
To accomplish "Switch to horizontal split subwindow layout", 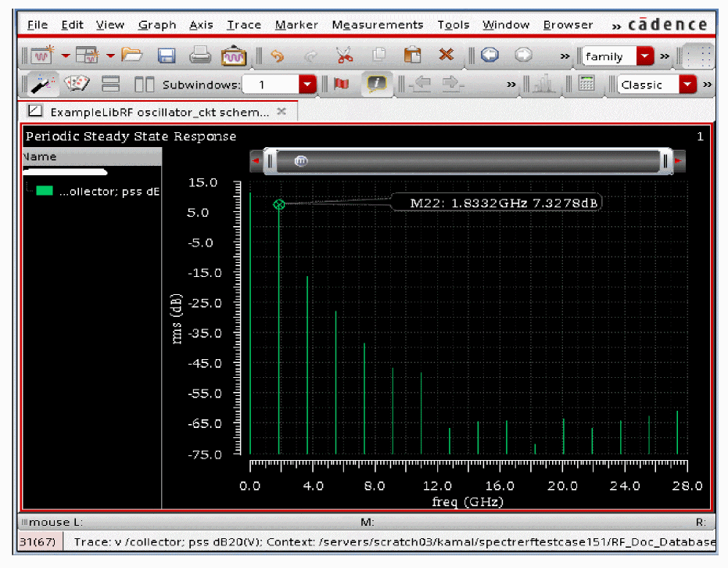I will click(111, 84).
